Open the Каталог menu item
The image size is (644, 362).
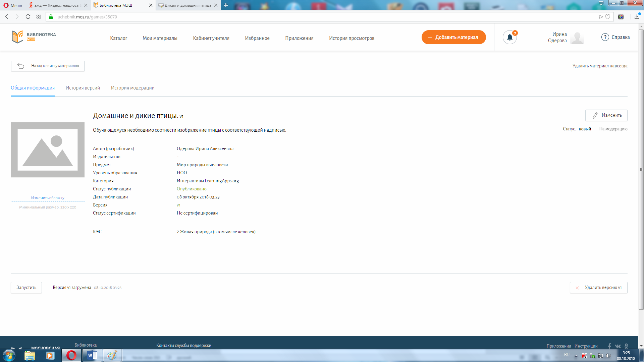(119, 38)
